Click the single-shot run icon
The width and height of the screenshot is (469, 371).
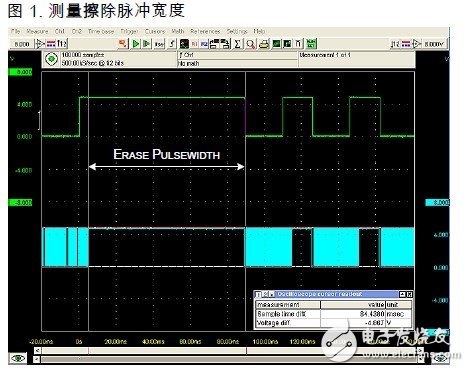[x=146, y=44]
